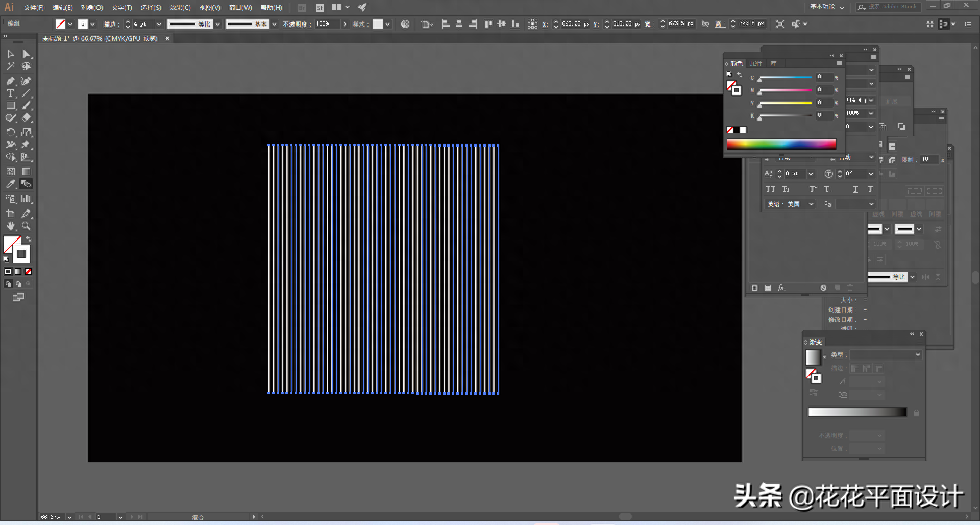
Task: Toggle strikethrough in Character panel
Action: tap(870, 189)
